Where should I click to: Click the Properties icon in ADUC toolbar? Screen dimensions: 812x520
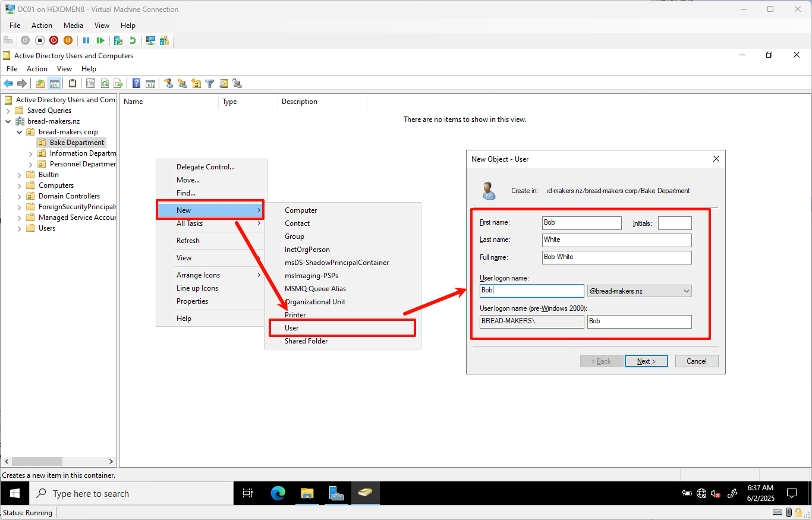(x=90, y=83)
